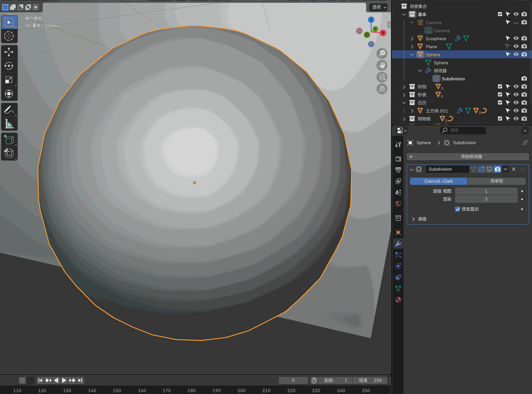The width and height of the screenshot is (532, 394).
Task: Select the Move tool in the toolbar
Action: pyautogui.click(x=9, y=52)
